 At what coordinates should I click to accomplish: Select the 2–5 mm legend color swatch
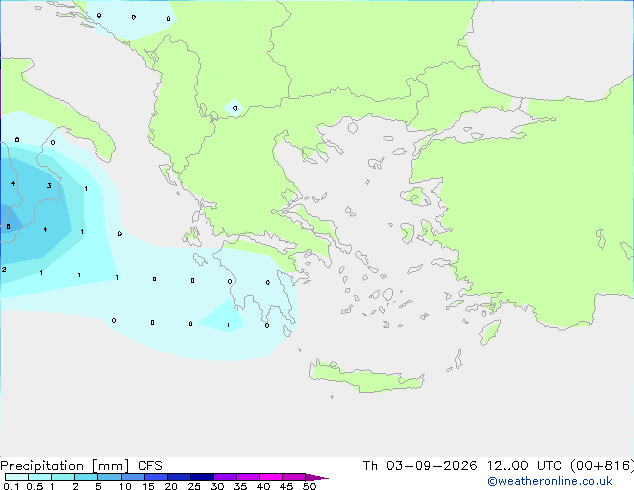coord(86,477)
